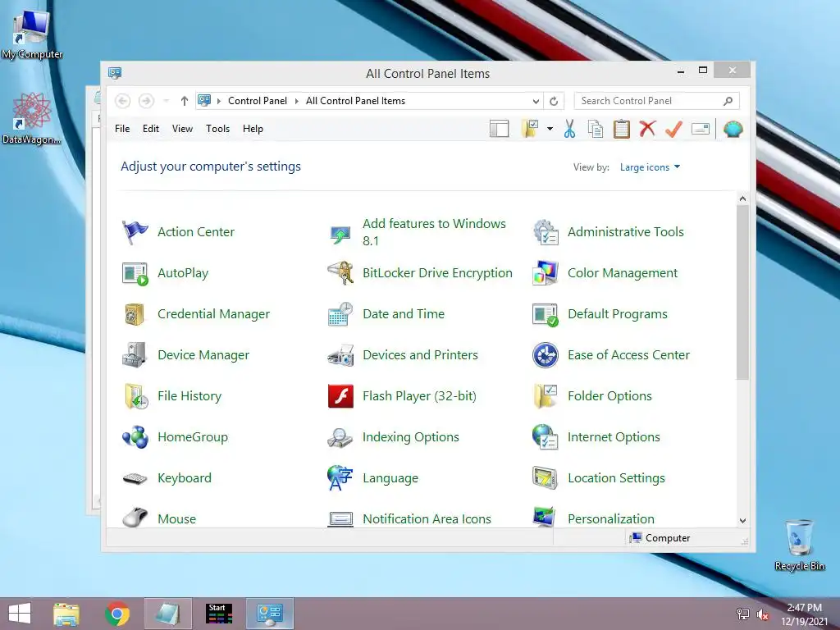The height and width of the screenshot is (630, 840).
Task: Click the Windows Start button on taskbar
Action: coord(20,614)
